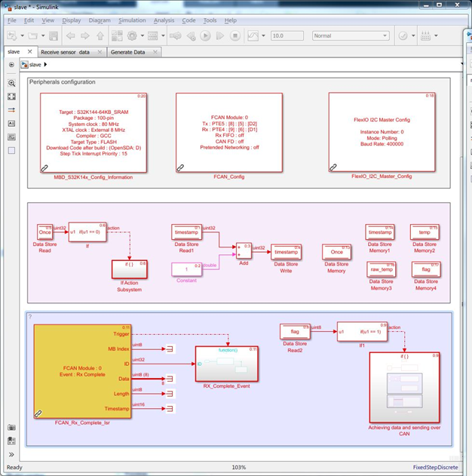The height and width of the screenshot is (476, 472).
Task: Click the Hide/Show Explorer Bar icon
Action: [11, 65]
